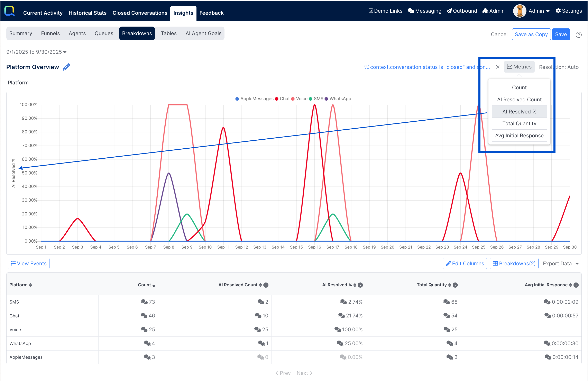588x381 pixels.
Task: Click the Save as Copy button
Action: [x=531, y=34]
